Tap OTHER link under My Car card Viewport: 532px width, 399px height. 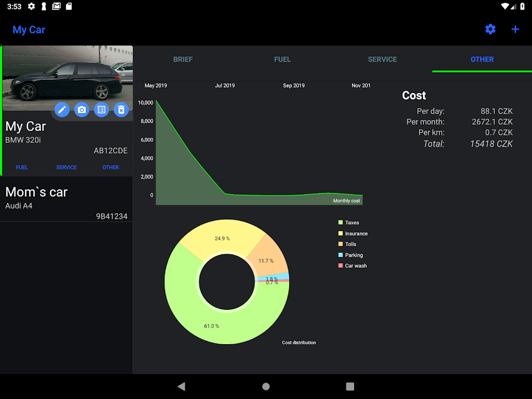pos(111,167)
